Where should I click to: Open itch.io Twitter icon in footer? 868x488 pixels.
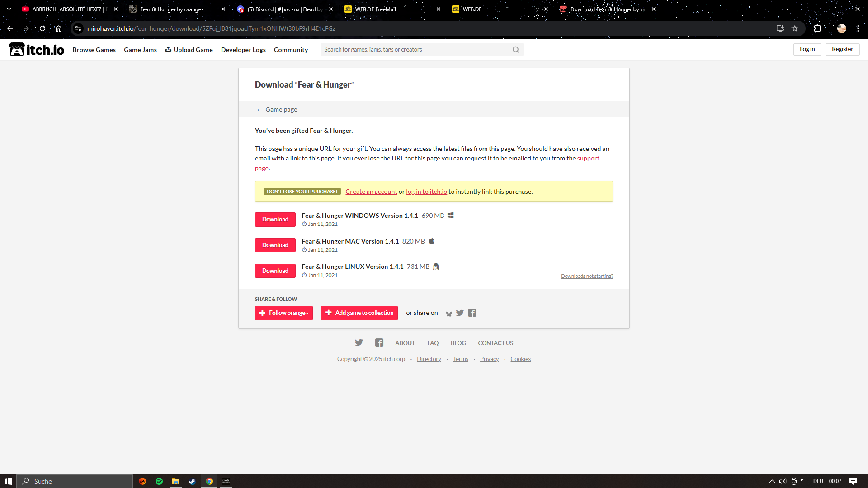359,343
